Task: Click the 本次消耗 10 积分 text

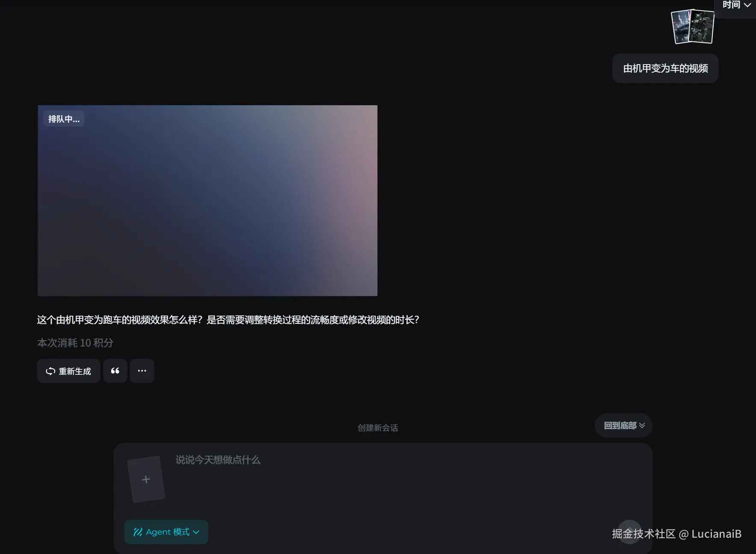Action: (x=75, y=343)
